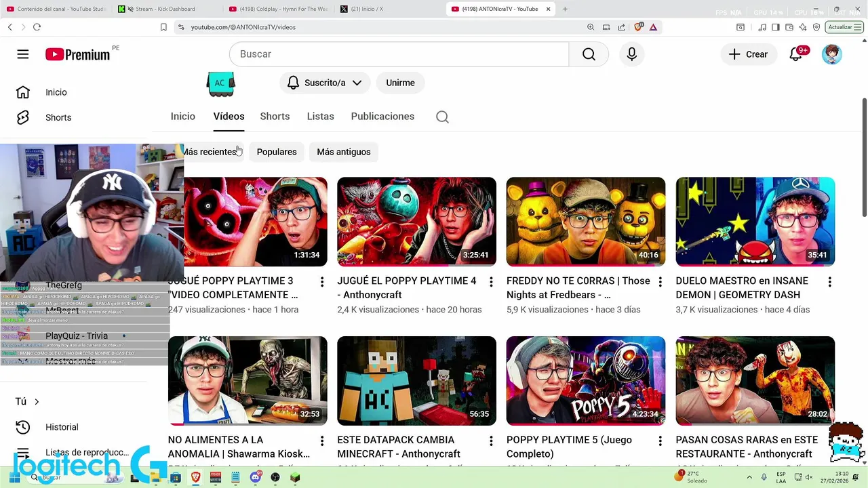Switch to the Listas tab
The width and height of the screenshot is (868, 488).
(x=320, y=117)
